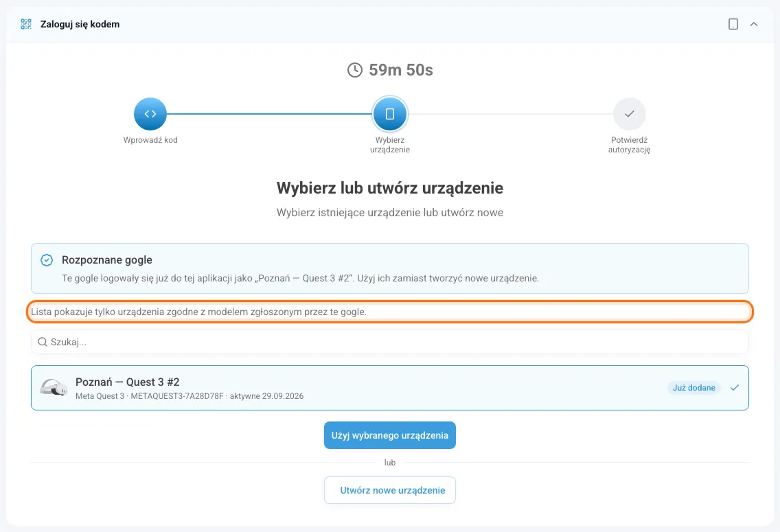
Task: Click the 59m 50s countdown timer
Action: click(x=401, y=70)
